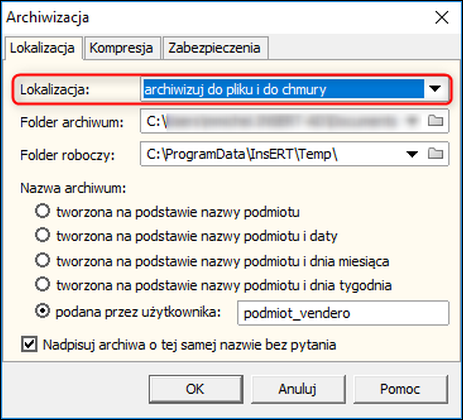Confirm with the OK button

tap(196, 389)
